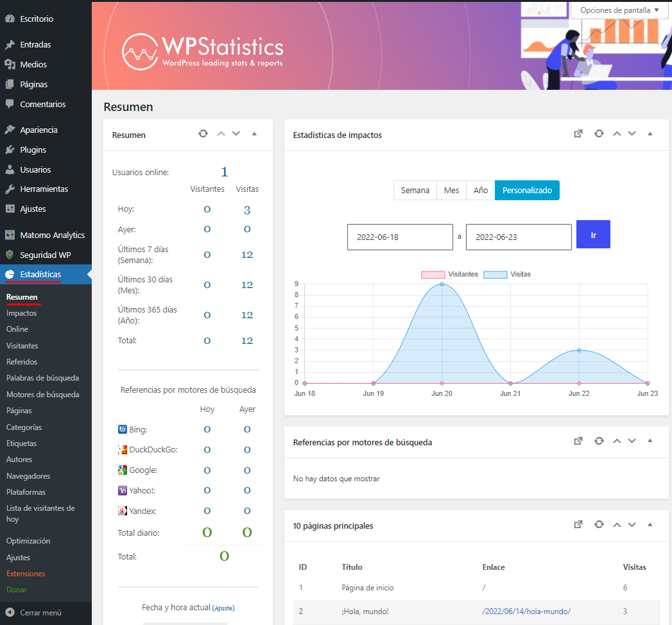
Task: Click the end date field 2022-06-23
Action: (x=519, y=237)
